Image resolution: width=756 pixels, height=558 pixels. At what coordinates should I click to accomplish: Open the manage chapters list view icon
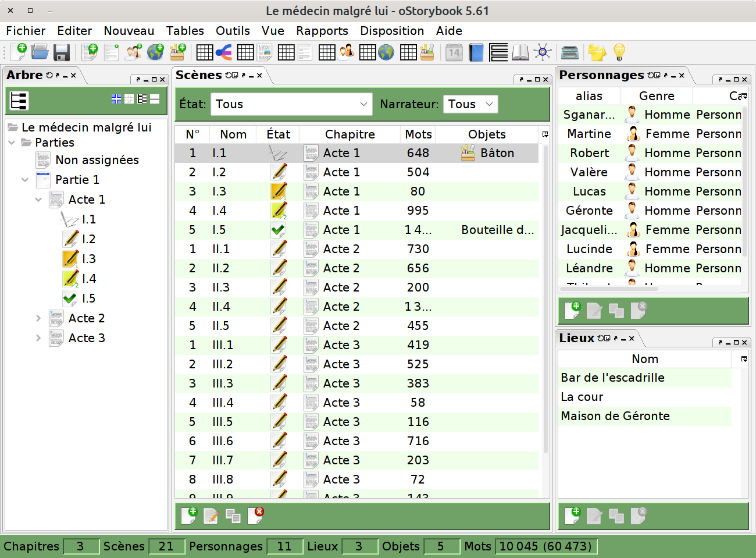tap(498, 52)
